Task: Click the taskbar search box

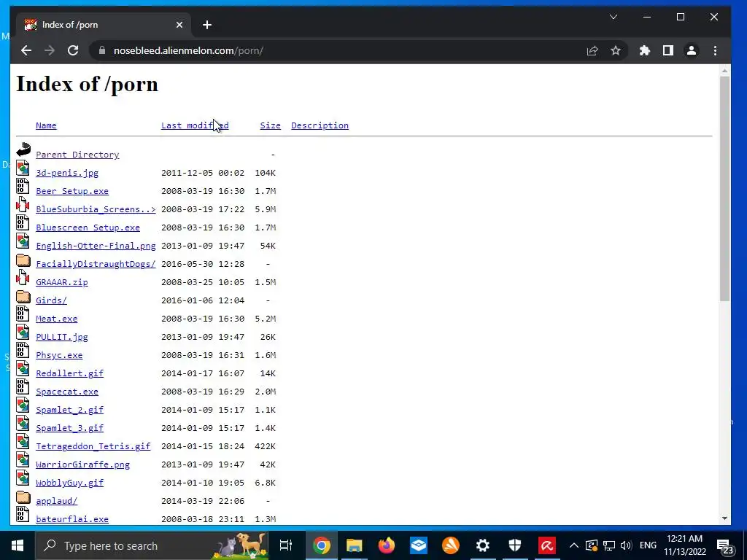Action: tap(152, 545)
